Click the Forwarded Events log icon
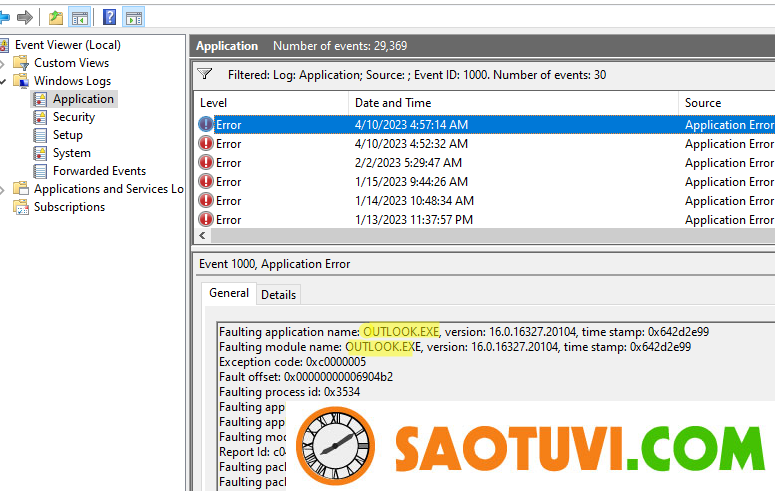This screenshot has width=775, height=491. pos(40,171)
